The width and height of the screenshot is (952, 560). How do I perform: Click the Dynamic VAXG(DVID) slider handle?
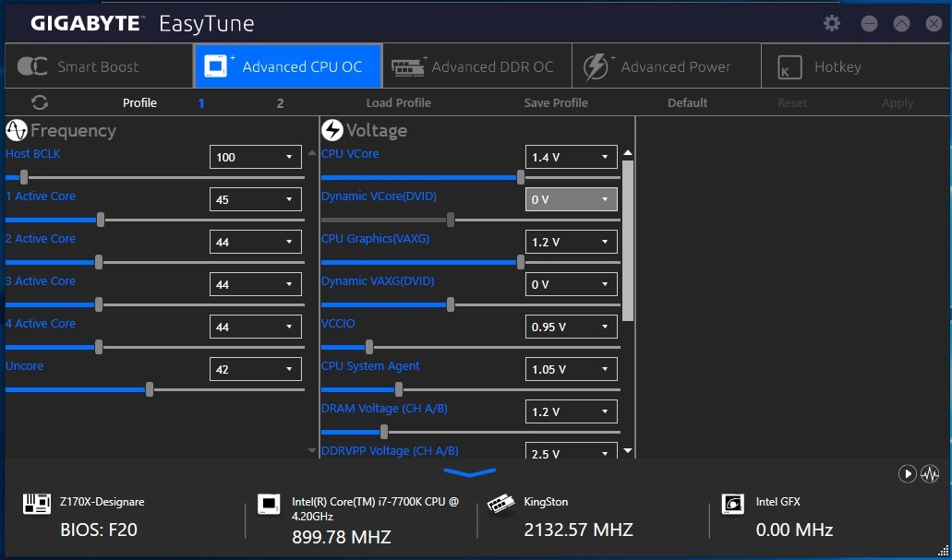pos(450,304)
